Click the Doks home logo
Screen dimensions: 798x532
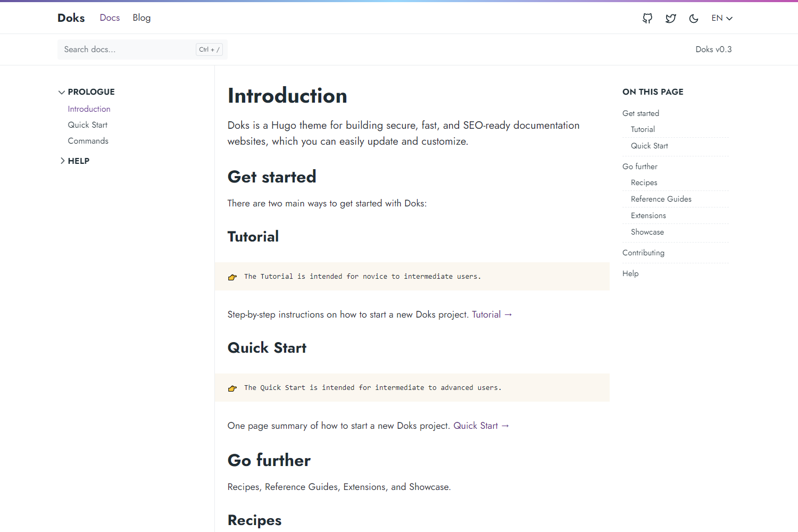[71, 18]
